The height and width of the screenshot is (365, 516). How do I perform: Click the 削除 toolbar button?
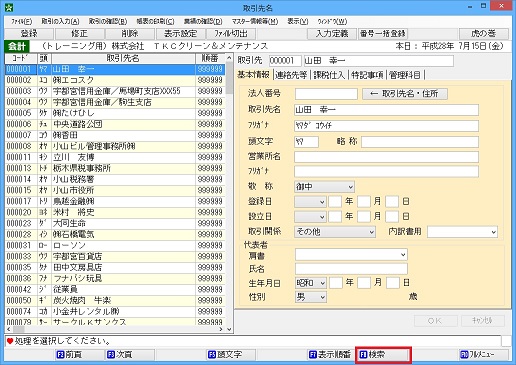(x=130, y=34)
